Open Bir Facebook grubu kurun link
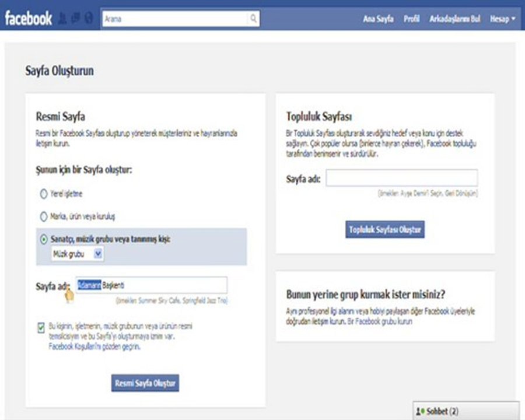The height and width of the screenshot is (420, 525). pyautogui.click(x=380, y=321)
